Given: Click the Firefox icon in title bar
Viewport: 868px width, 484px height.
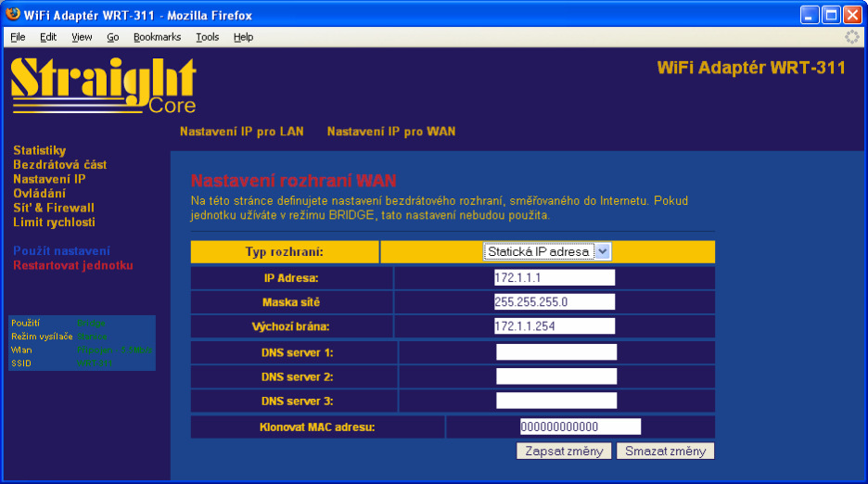Looking at the screenshot, I should coord(13,15).
